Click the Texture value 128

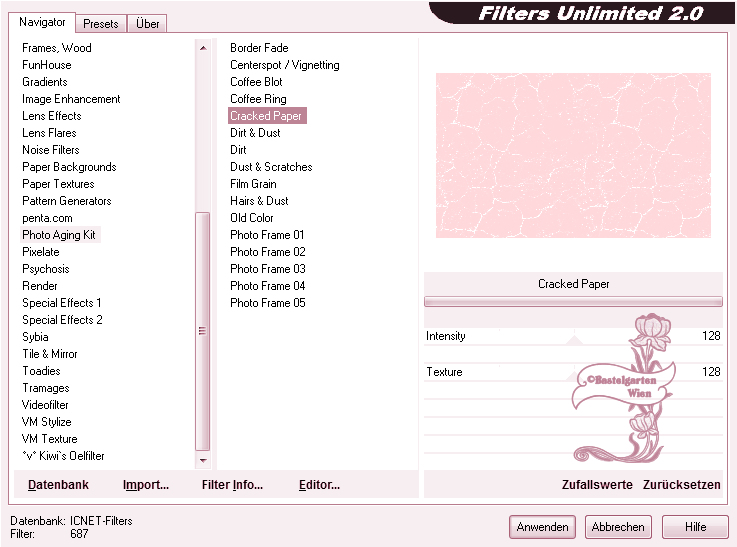point(711,372)
